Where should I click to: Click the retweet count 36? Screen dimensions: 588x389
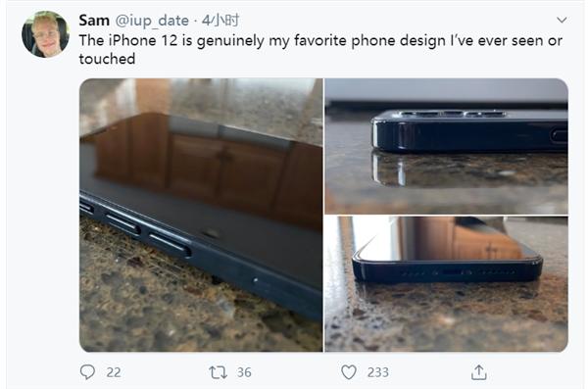244,372
